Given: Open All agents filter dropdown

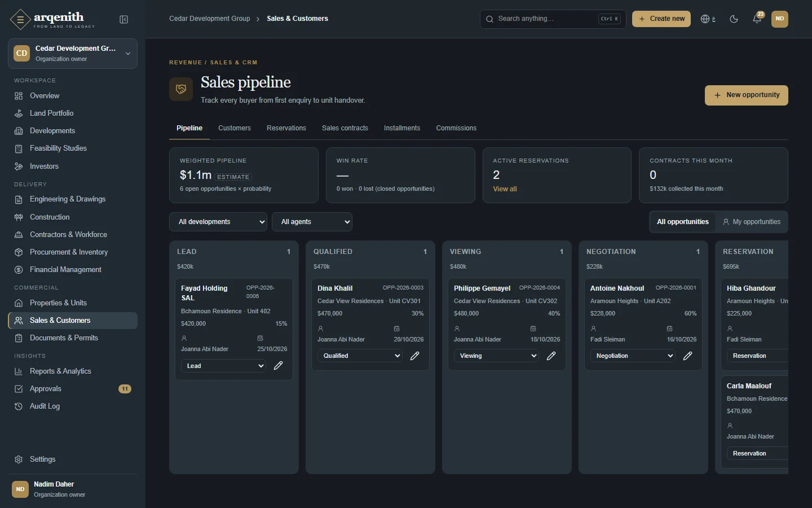Looking at the screenshot, I should [x=312, y=222].
